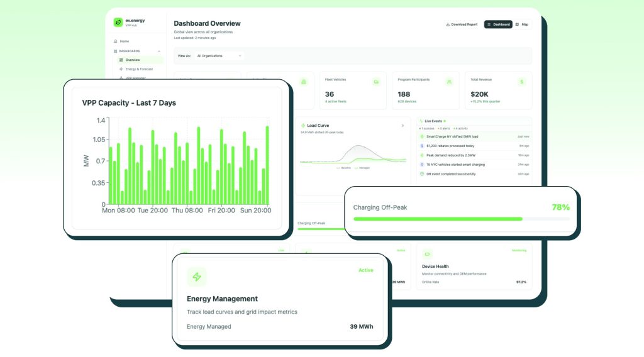Open the All Organizations dropdown
Image resolution: width=644 pixels, height=357 pixels.
[x=218, y=56]
